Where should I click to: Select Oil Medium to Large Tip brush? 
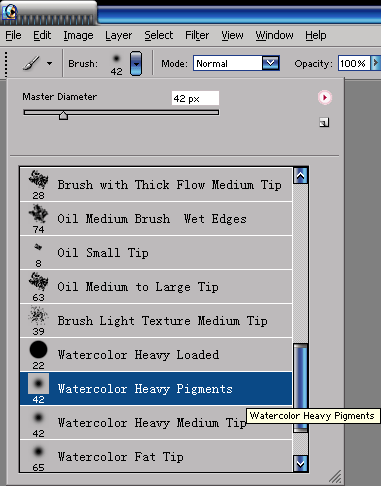coord(156,287)
